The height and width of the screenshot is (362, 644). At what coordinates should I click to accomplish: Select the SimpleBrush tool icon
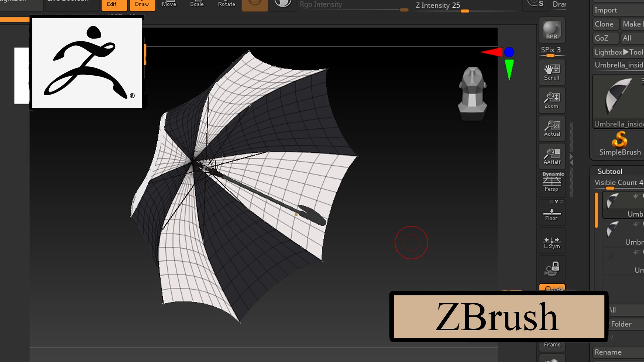pyautogui.click(x=619, y=144)
